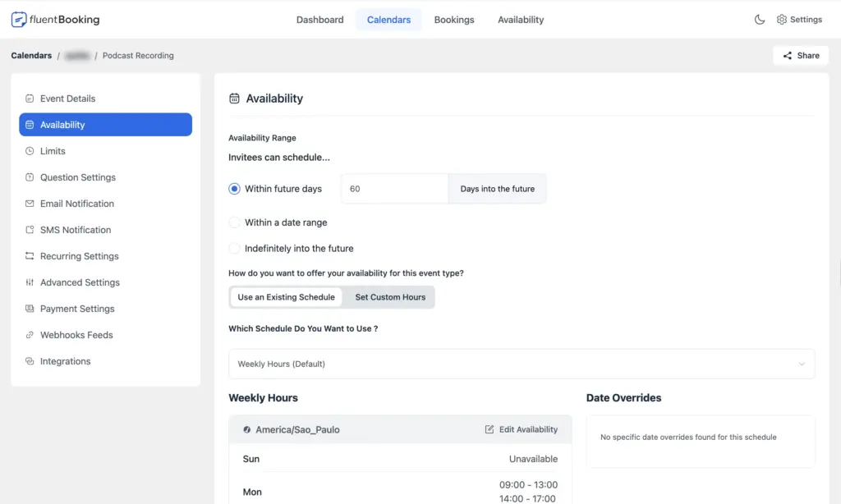Click the Limits clock icon
Image resolution: width=841 pixels, height=504 pixels.
(30, 151)
